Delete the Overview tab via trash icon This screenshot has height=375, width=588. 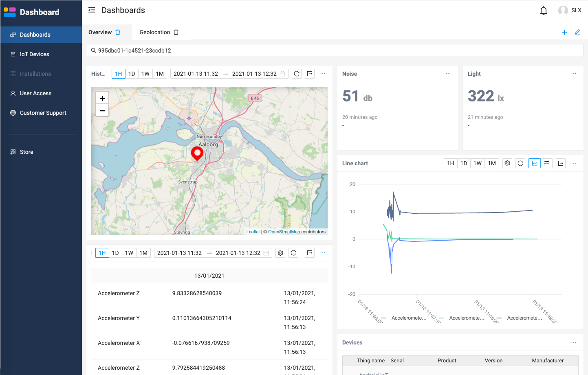[x=118, y=32]
